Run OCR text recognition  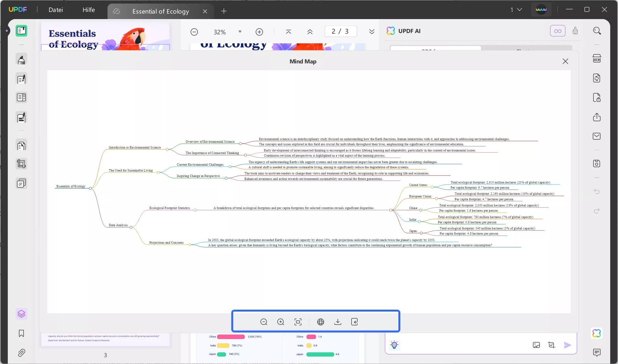tap(597, 59)
